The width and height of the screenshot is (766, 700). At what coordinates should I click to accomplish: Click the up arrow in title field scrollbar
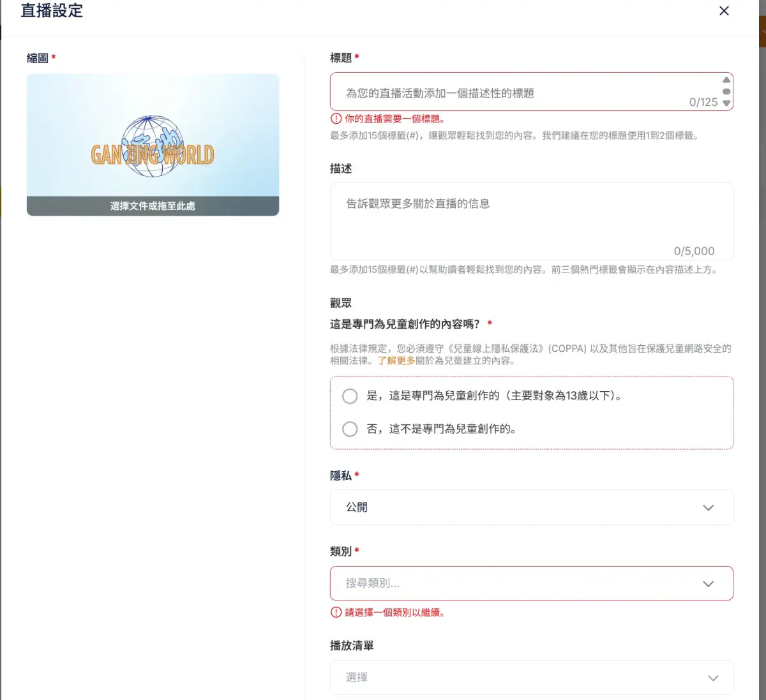click(726, 80)
